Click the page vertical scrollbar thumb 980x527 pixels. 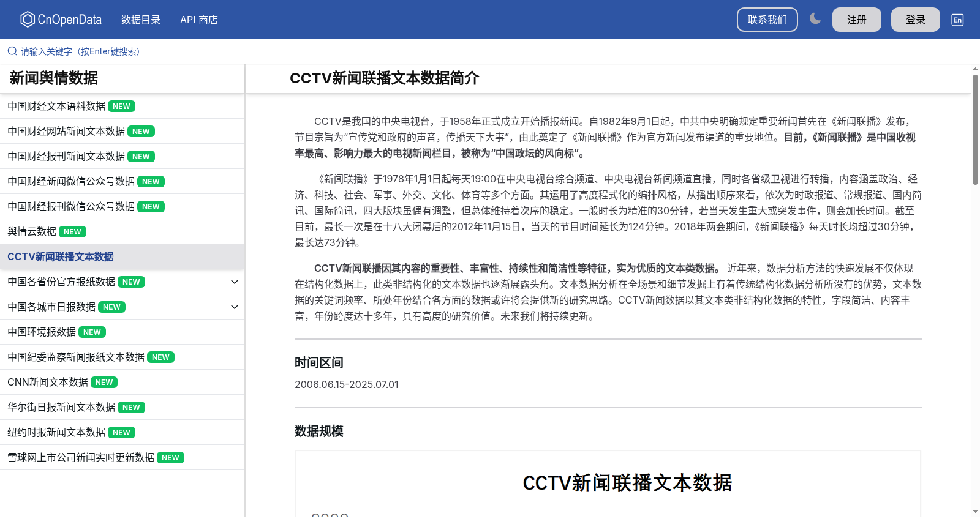(x=975, y=129)
